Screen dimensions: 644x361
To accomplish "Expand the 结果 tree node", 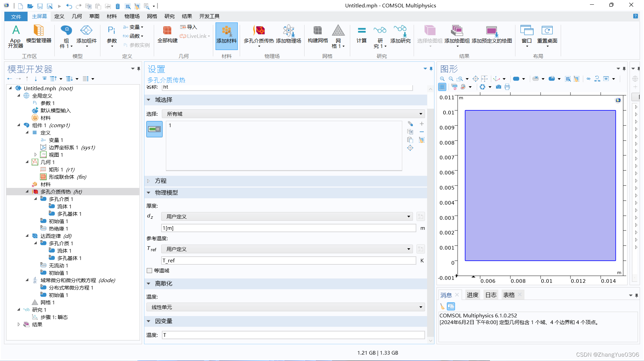I will pyautogui.click(x=19, y=324).
